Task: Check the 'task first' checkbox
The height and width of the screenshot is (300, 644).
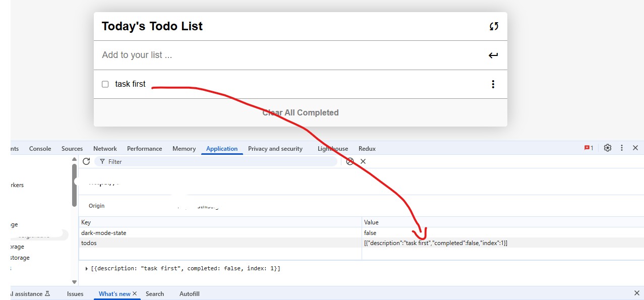Action: (x=105, y=84)
